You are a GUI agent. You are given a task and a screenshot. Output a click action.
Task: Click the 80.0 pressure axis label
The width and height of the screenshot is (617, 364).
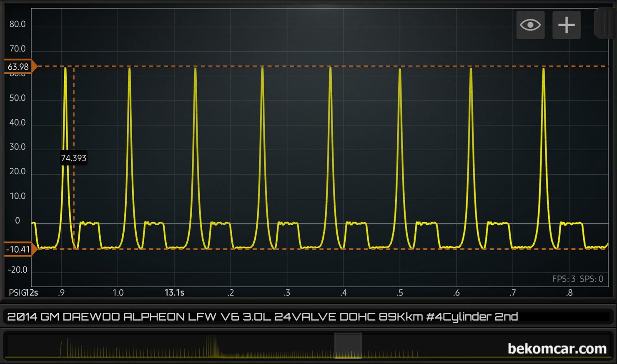tap(18, 24)
